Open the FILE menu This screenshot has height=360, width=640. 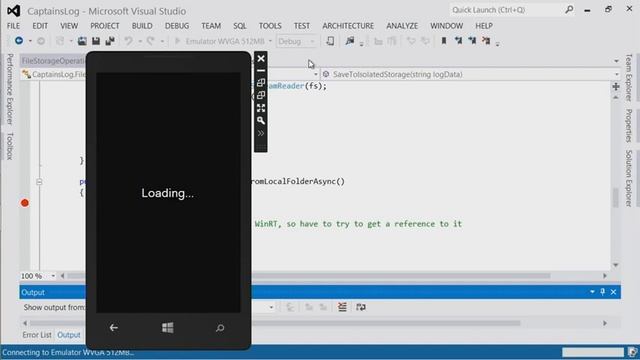pyautogui.click(x=13, y=26)
